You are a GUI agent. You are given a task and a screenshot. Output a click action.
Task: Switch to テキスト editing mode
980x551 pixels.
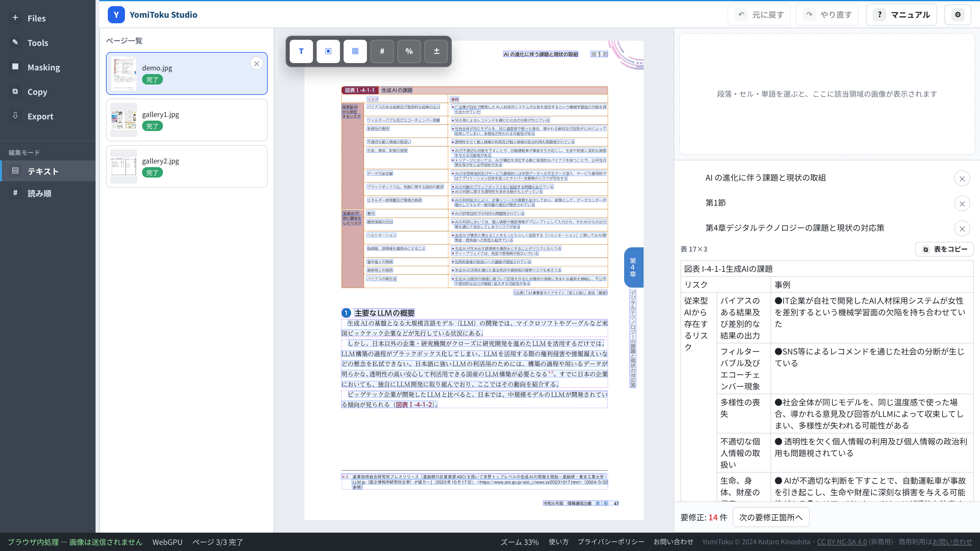pyautogui.click(x=47, y=171)
